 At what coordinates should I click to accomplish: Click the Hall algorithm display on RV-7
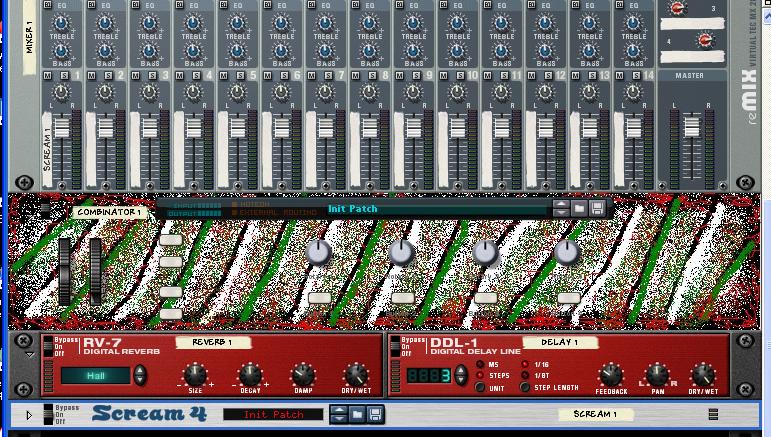click(x=96, y=376)
